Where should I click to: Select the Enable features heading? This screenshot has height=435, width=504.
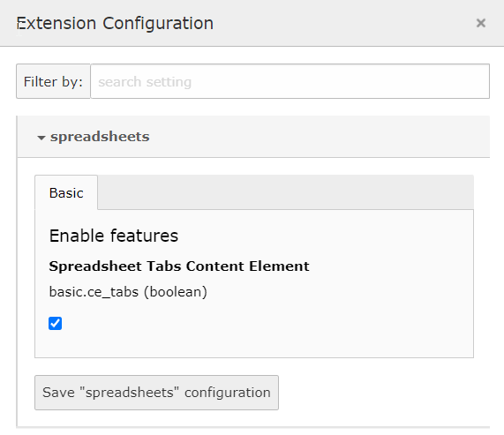(114, 236)
